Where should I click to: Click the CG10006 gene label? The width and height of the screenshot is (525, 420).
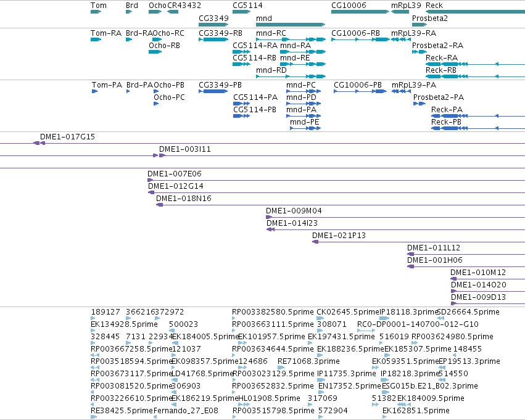click(349, 6)
